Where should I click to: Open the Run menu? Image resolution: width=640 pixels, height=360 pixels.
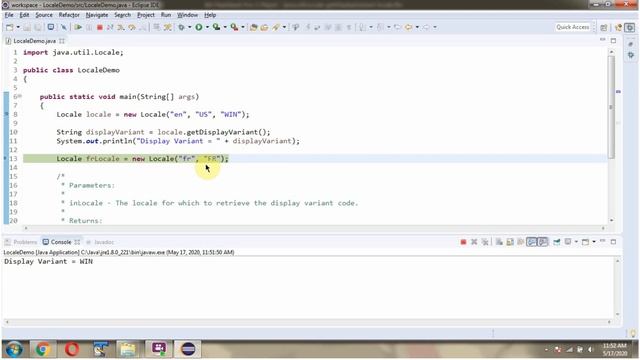(166, 15)
